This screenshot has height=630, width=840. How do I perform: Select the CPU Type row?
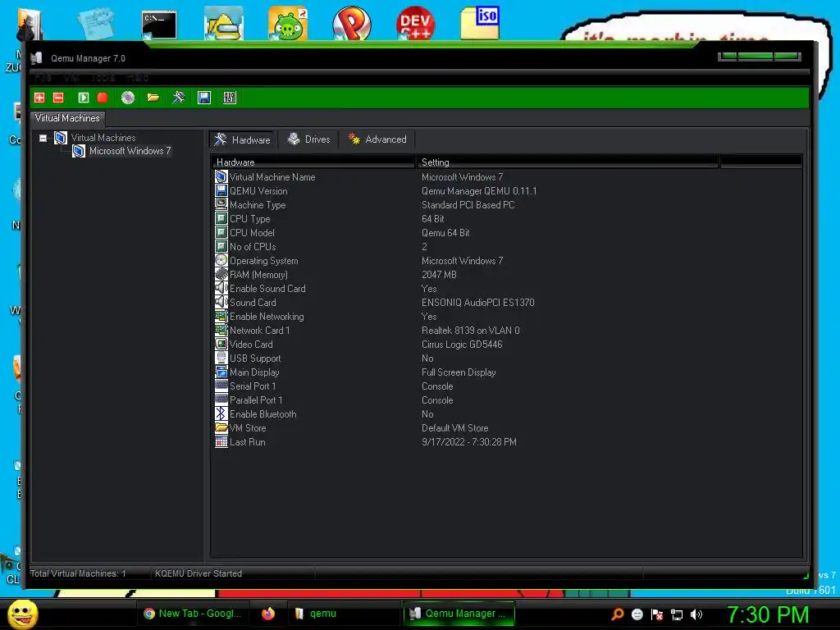pyautogui.click(x=507, y=218)
